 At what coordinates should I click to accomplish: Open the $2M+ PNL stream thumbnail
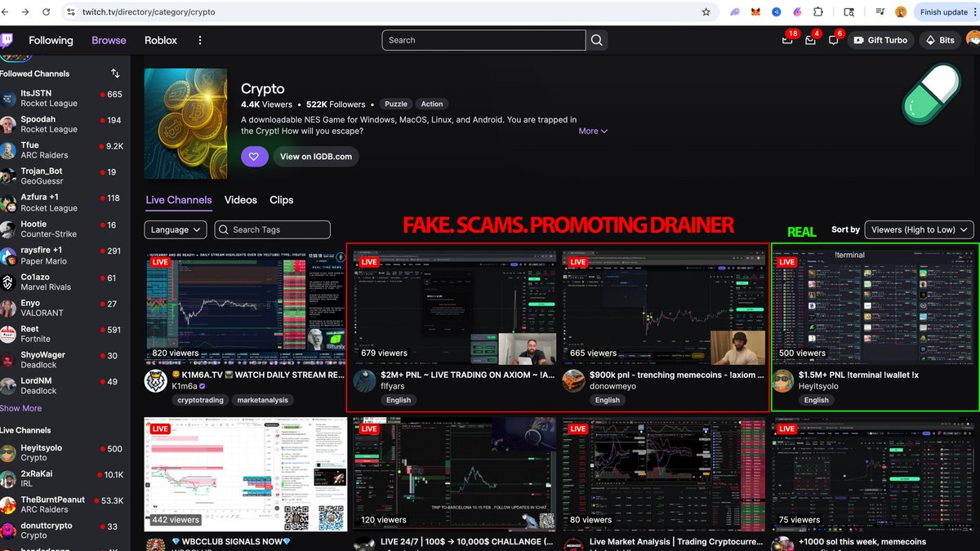[x=455, y=306]
